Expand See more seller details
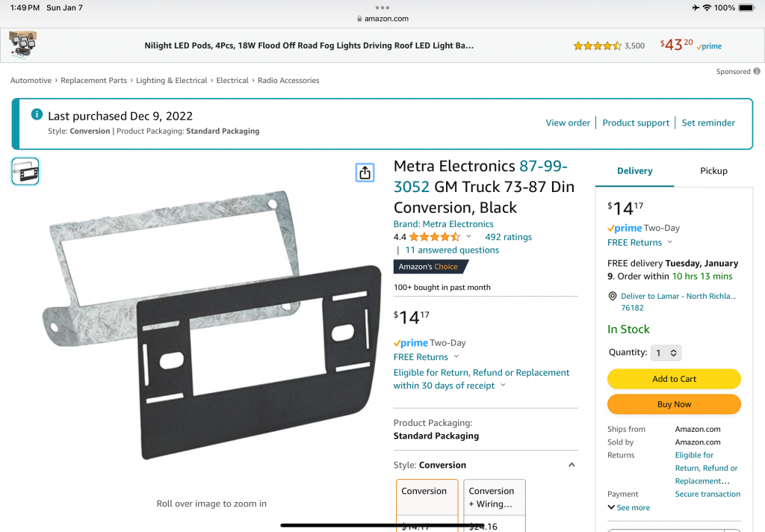The image size is (765, 532). 629,507
